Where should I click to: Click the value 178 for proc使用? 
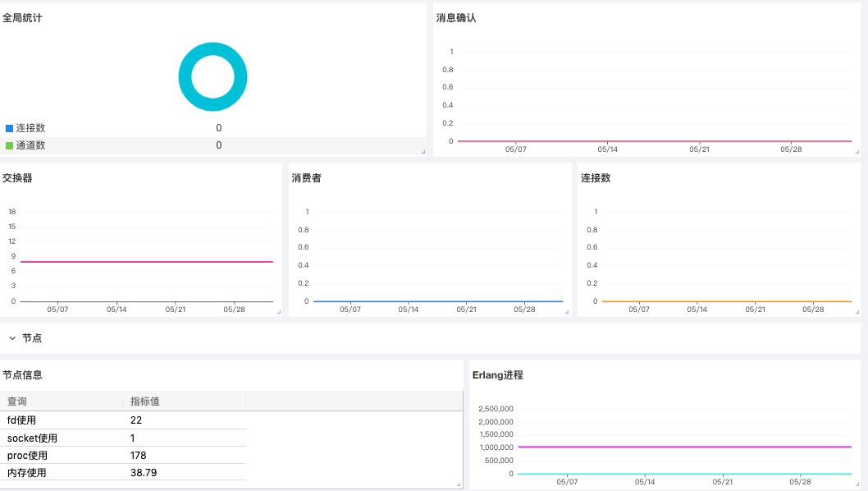[x=139, y=456]
